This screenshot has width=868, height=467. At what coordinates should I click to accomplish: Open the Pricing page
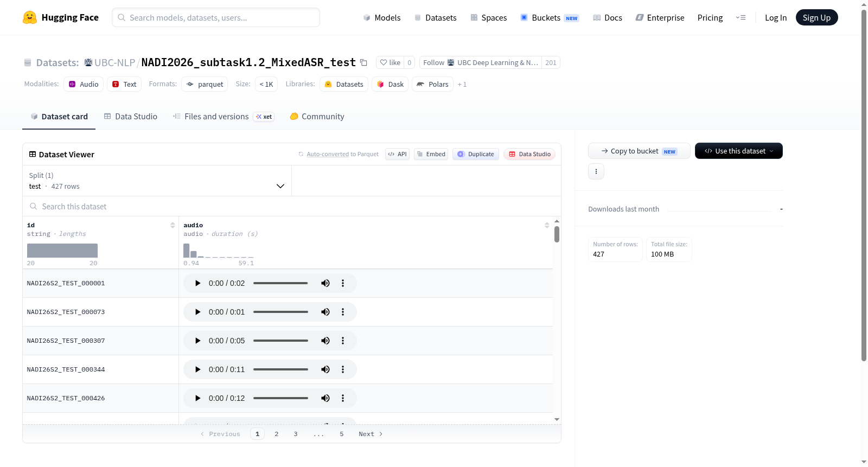click(x=710, y=17)
